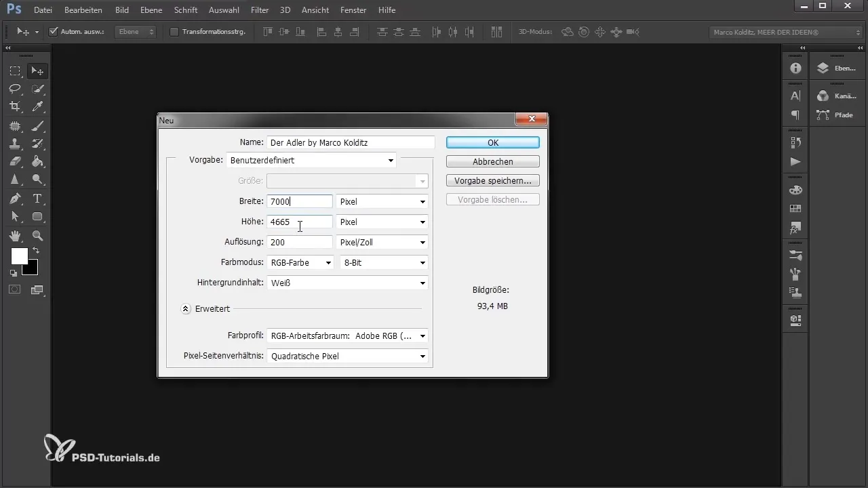The image size is (868, 488).
Task: Open the RGB-Farbe color mode dropdown
Action: [x=300, y=262]
